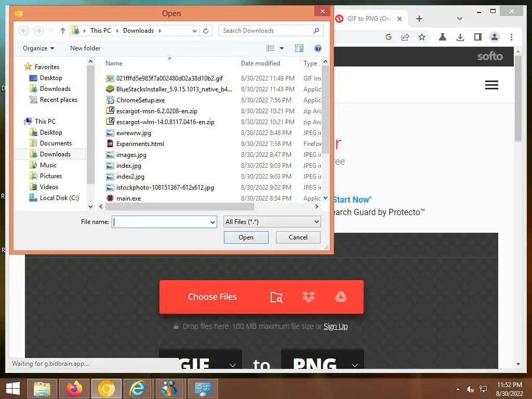Screen dimensions: 532x399
Task: Bookmark this page star icon
Action: [422, 37]
